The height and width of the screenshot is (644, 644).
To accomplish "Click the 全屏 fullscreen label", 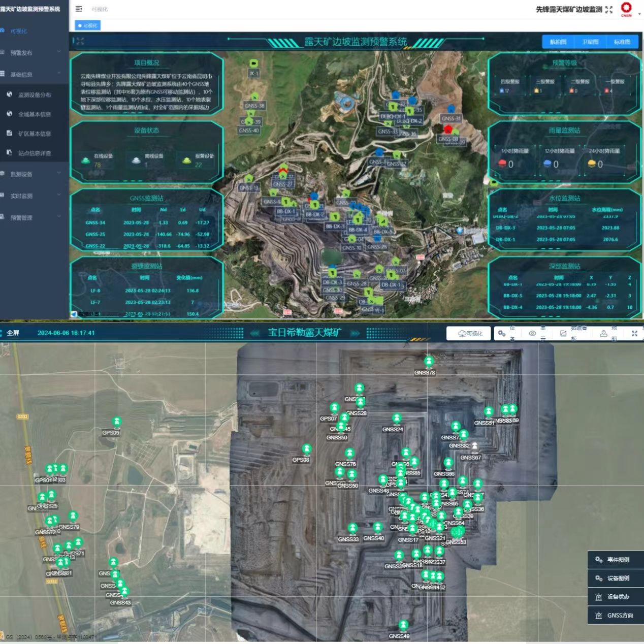I will (13, 333).
